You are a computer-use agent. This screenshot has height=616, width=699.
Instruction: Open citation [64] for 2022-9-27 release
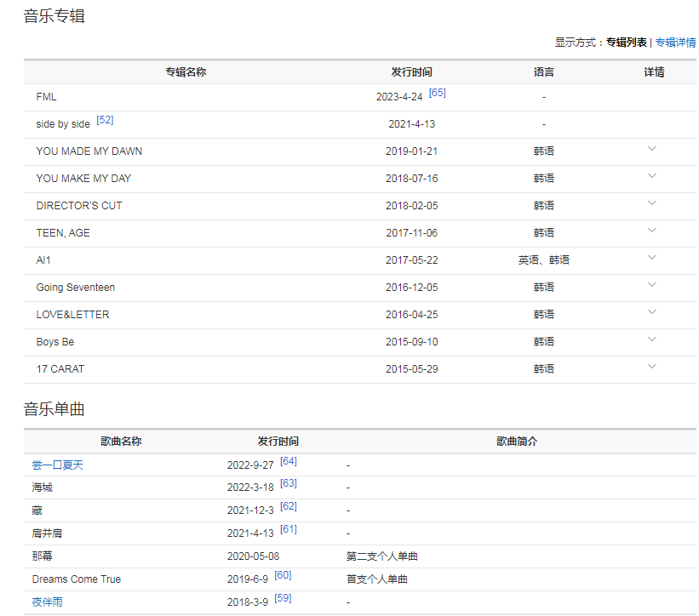[x=289, y=461]
